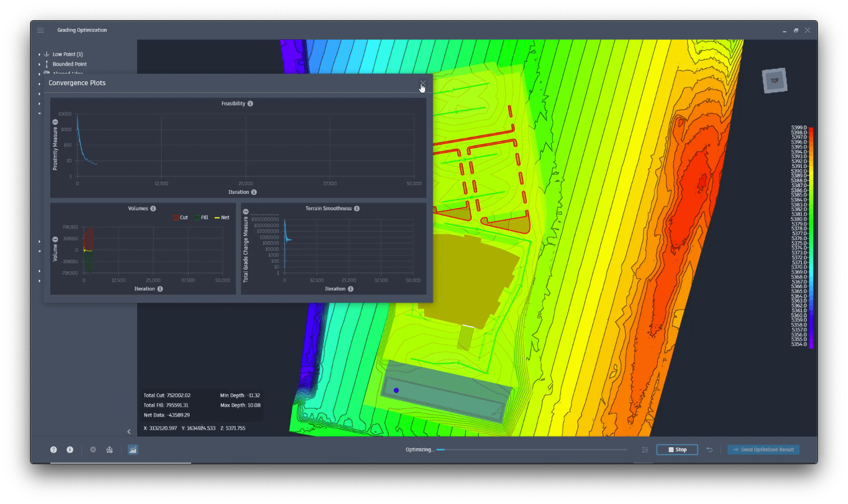The width and height of the screenshot is (848, 504).
Task: Click Send Optimized Result button
Action: pyautogui.click(x=763, y=450)
